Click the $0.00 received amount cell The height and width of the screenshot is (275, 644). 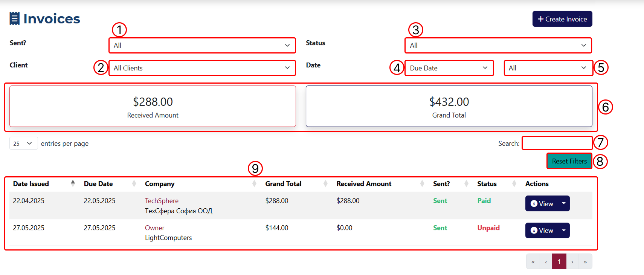(x=345, y=228)
